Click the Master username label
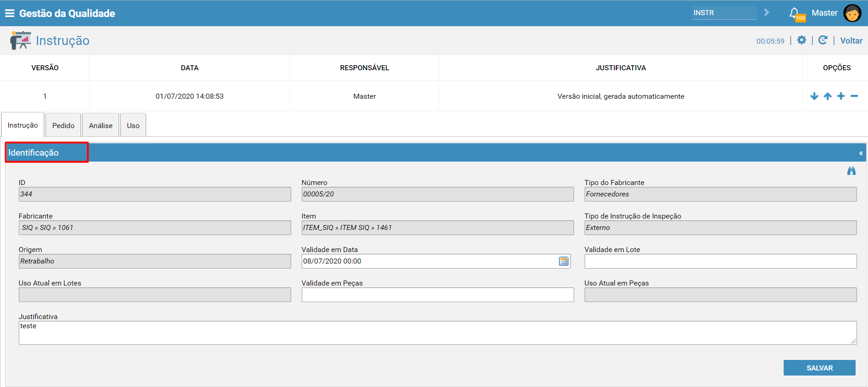Viewport: 868px width, 387px height. click(x=824, y=13)
